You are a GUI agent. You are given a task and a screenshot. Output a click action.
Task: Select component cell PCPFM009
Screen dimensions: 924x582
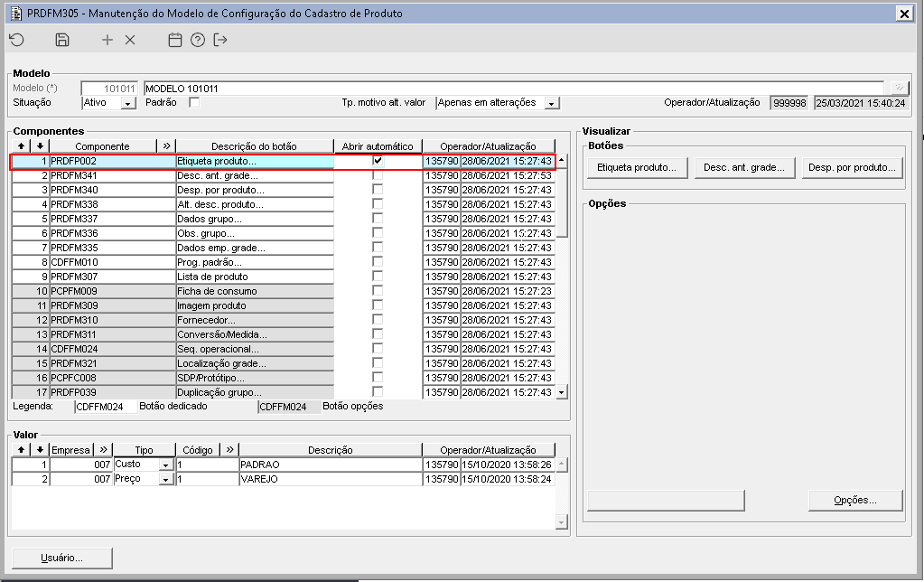point(112,291)
